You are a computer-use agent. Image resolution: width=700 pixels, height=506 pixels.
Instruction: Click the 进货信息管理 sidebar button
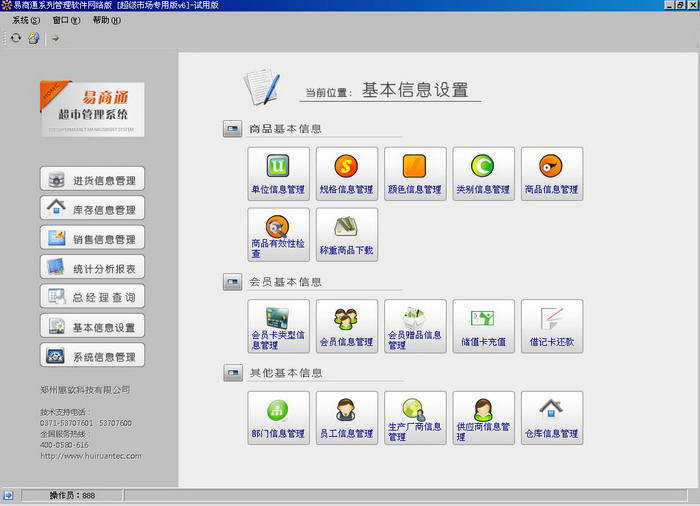pos(93,180)
